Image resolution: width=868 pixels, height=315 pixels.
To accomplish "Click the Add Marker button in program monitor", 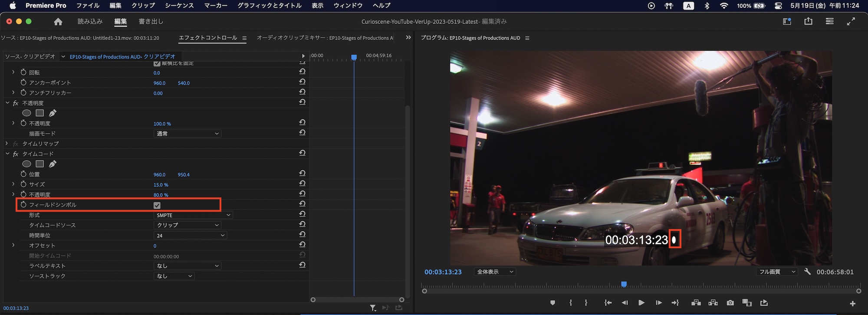I will point(552,303).
